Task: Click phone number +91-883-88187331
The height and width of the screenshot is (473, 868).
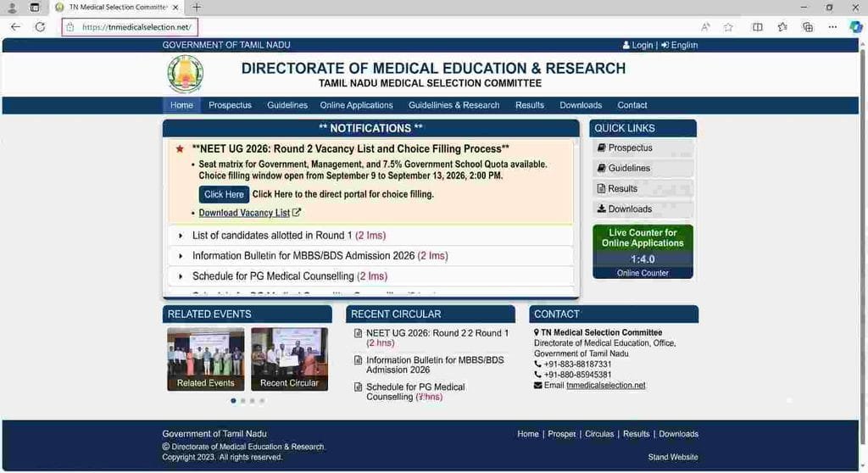Action: [577, 364]
